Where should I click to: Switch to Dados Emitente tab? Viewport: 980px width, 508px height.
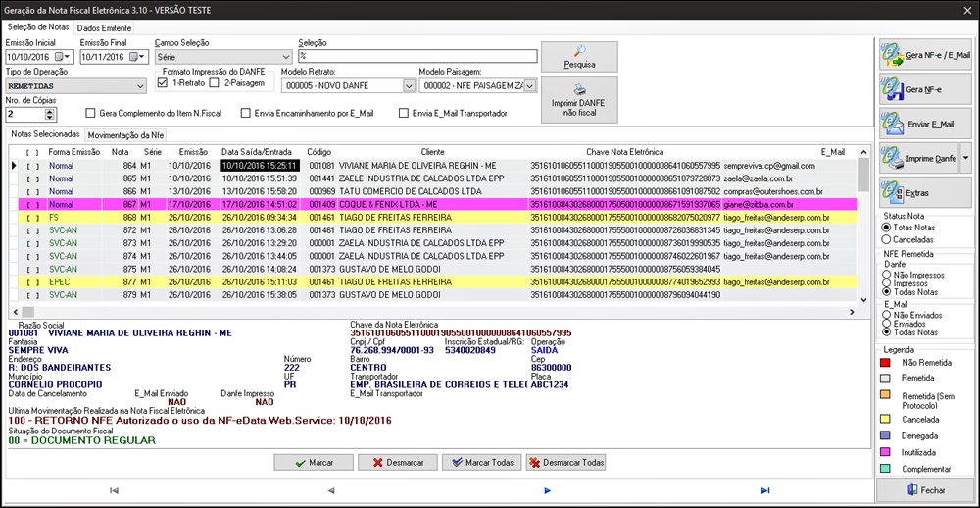click(105, 28)
